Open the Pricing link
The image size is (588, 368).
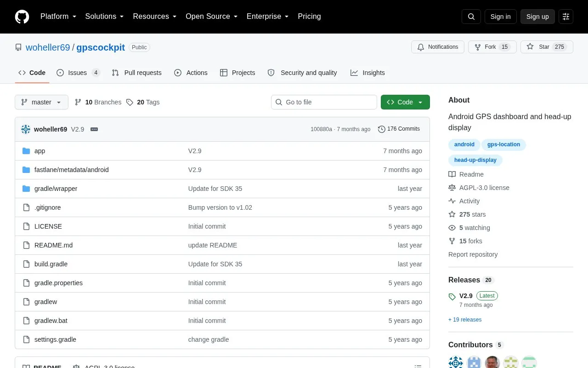pyautogui.click(x=309, y=17)
